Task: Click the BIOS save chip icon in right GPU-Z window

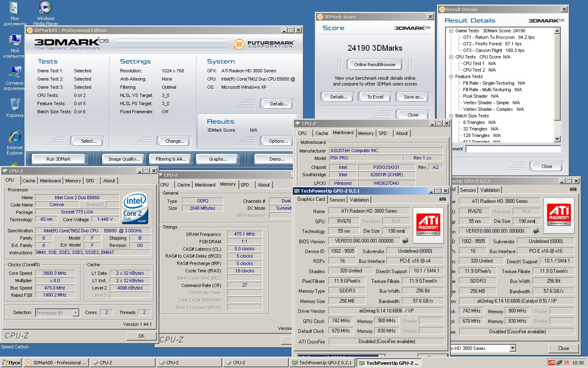Action: click(536, 231)
